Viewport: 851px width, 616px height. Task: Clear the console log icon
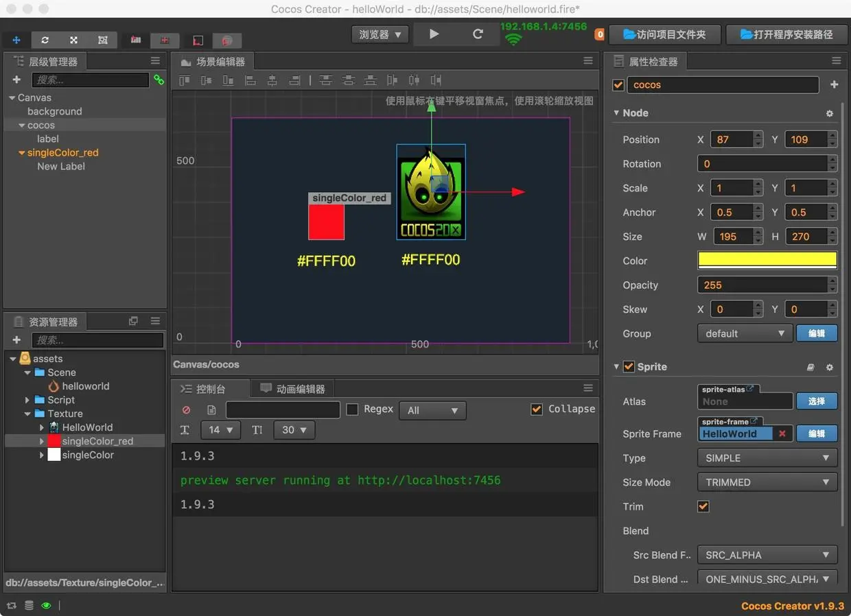pos(186,410)
